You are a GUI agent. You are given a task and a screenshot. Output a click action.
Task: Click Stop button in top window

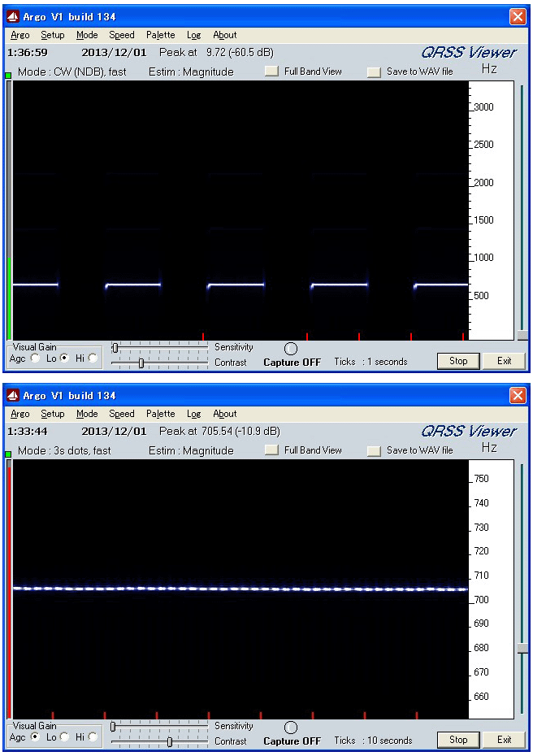(x=458, y=361)
